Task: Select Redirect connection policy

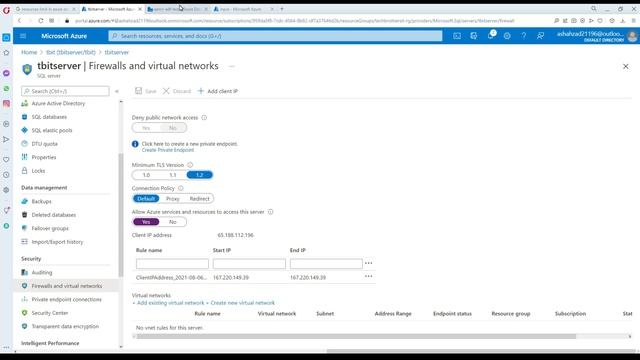Action: point(200,199)
